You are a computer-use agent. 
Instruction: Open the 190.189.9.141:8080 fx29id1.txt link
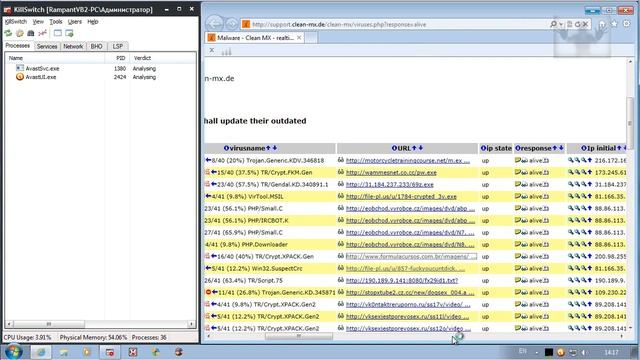[x=402, y=281]
